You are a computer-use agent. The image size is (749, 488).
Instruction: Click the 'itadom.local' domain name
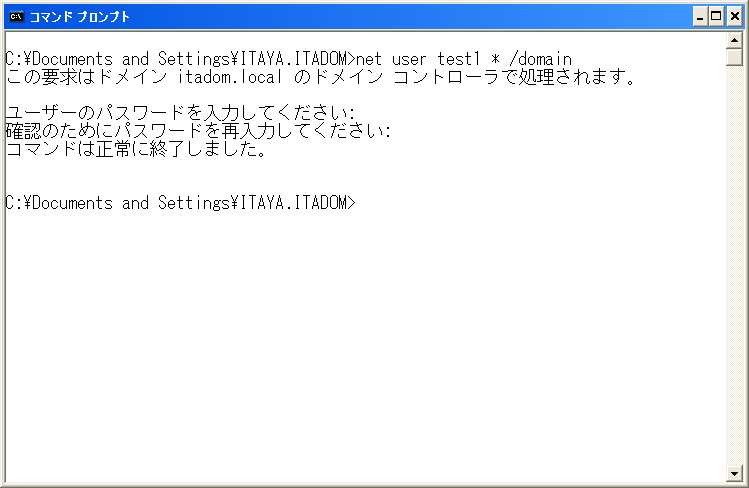click(230, 77)
